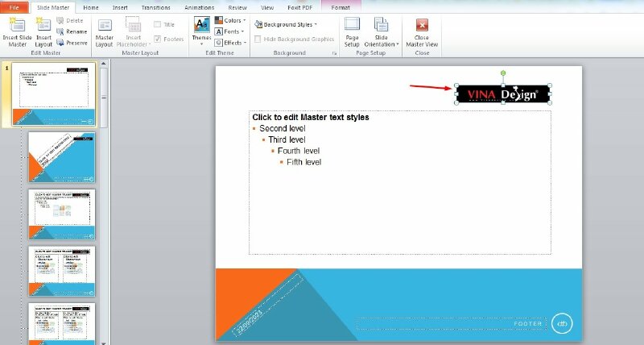Toggle Hide Background Graphics checkbox
The image size is (644, 345).
tap(258, 39)
